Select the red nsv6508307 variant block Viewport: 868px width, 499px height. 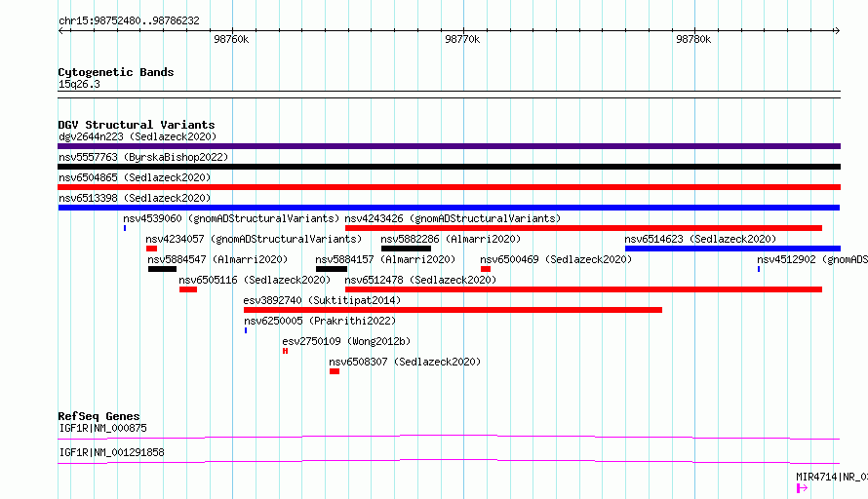coord(335,371)
